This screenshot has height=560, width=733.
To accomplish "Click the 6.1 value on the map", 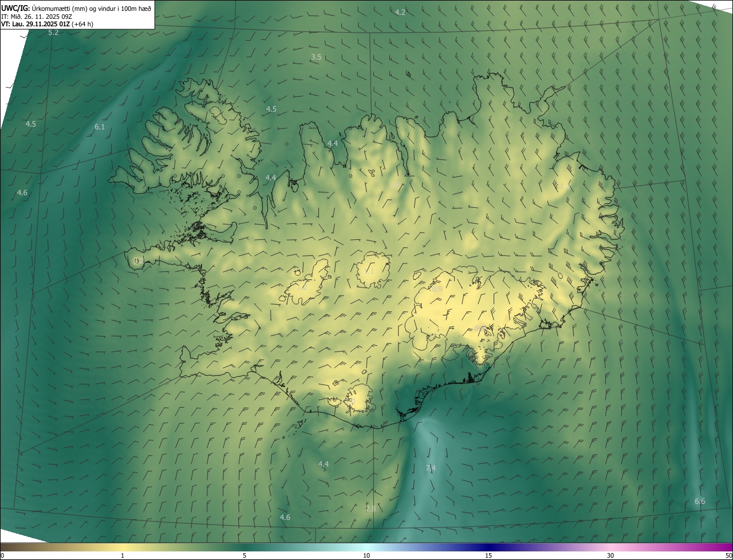I will (100, 127).
